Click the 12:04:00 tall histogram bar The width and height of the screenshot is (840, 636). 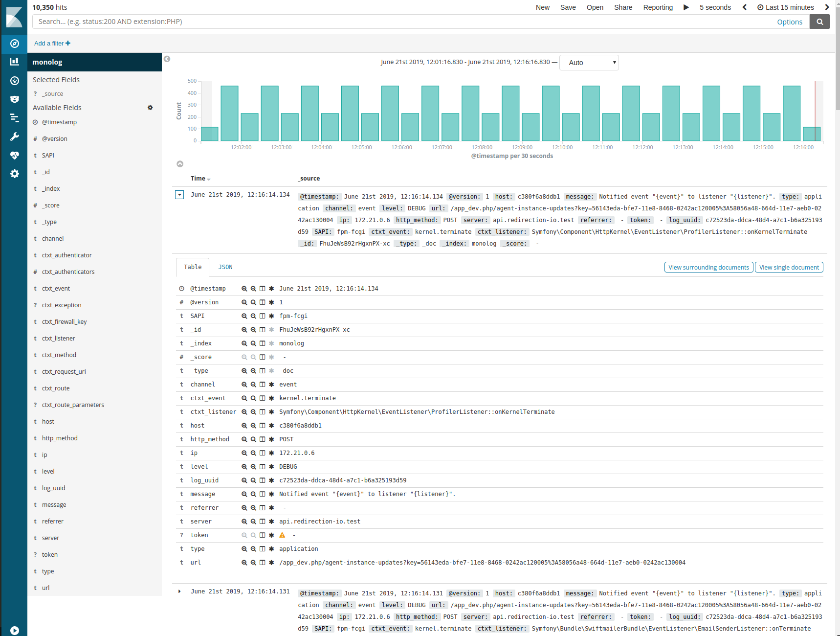(x=310, y=113)
